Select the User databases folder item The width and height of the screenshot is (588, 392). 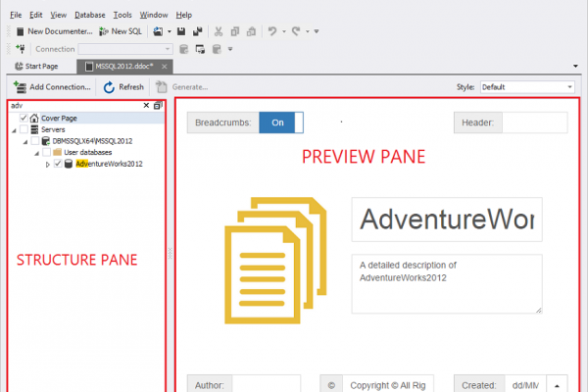[88, 152]
